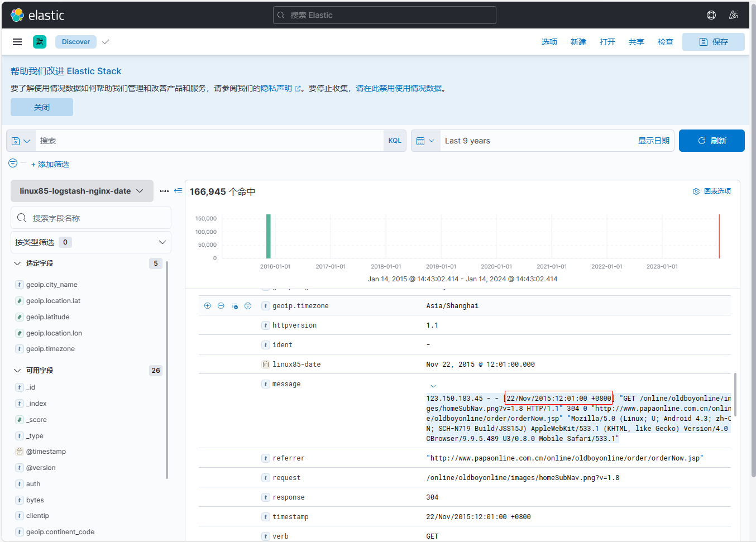This screenshot has height=542, width=756.
Task: Open the newsfeed icon in top bar
Action: click(734, 15)
